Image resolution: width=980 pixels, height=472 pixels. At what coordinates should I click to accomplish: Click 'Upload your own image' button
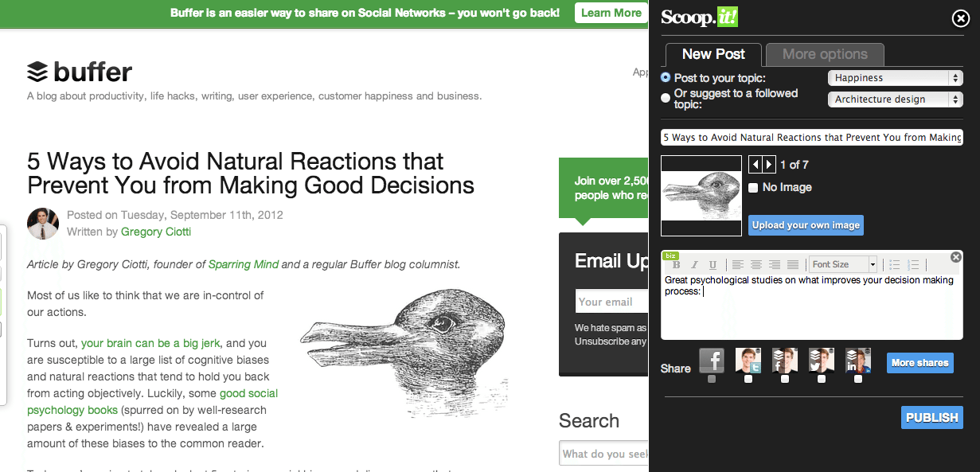(806, 225)
